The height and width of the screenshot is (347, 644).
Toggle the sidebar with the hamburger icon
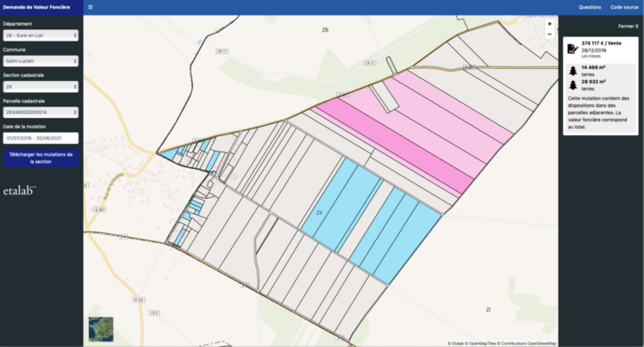click(91, 7)
